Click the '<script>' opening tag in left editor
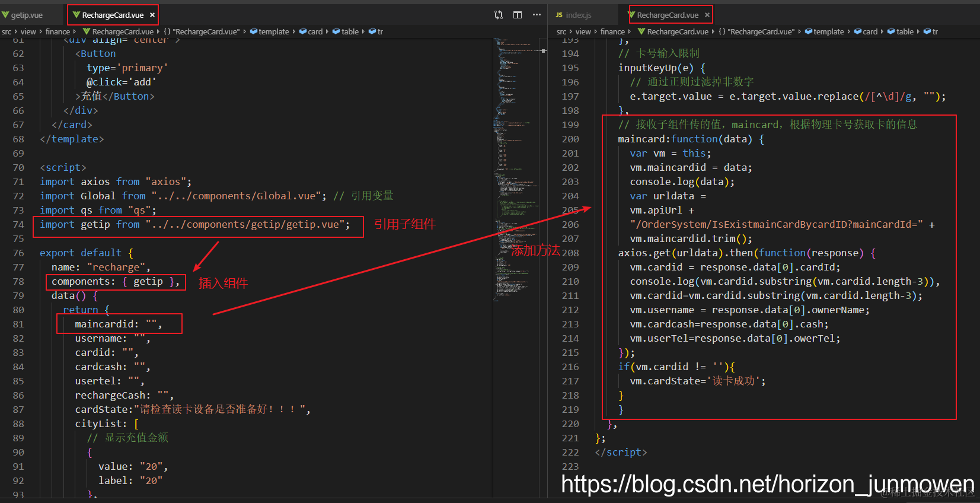The height and width of the screenshot is (503, 980). [x=63, y=167]
